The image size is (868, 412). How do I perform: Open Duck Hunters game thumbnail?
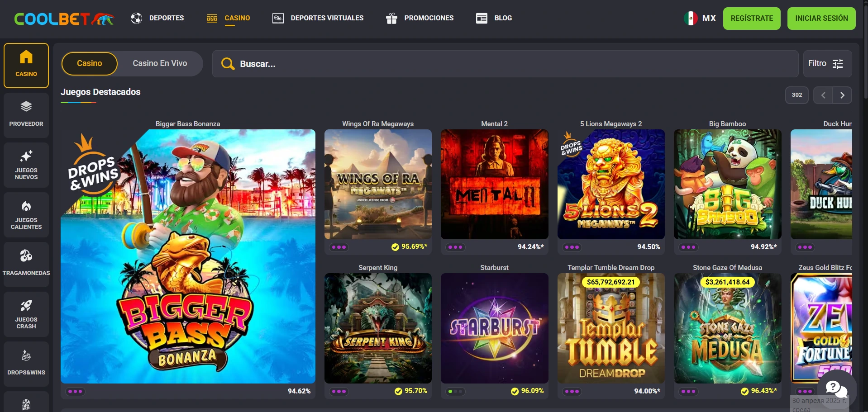click(x=821, y=184)
